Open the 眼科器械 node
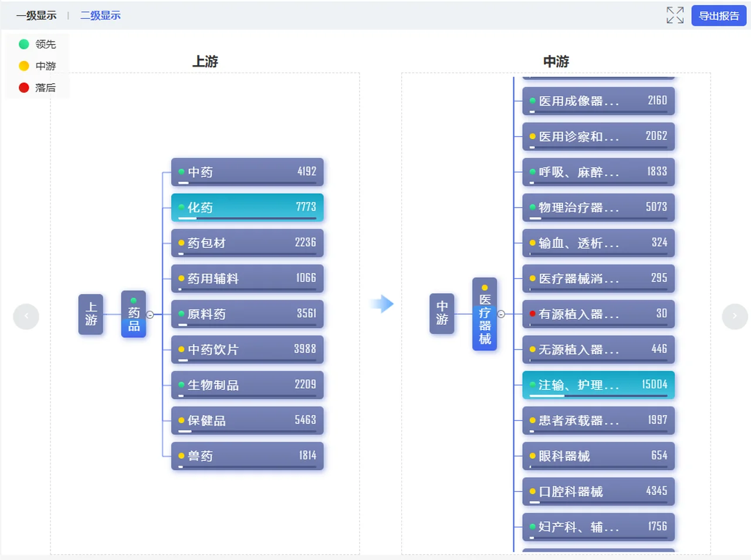 pyautogui.click(x=598, y=456)
